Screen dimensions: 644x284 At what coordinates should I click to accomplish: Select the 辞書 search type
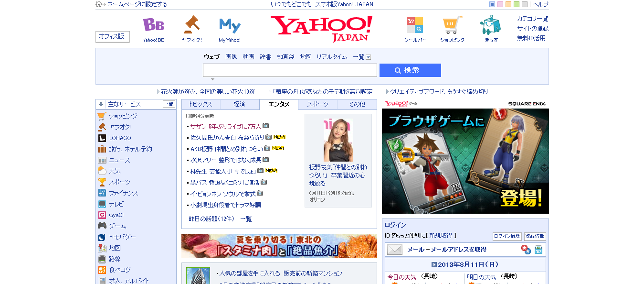click(x=265, y=57)
